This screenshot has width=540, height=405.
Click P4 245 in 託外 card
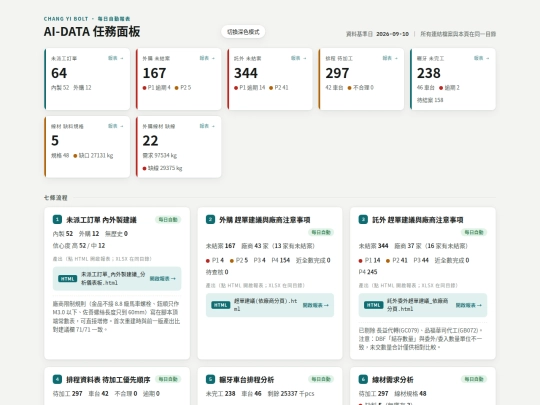[x=368, y=272]
